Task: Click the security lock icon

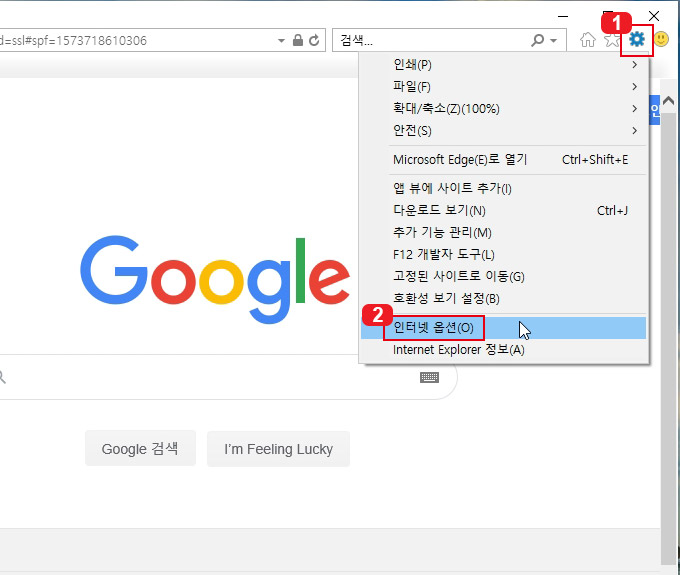Action: coord(298,40)
